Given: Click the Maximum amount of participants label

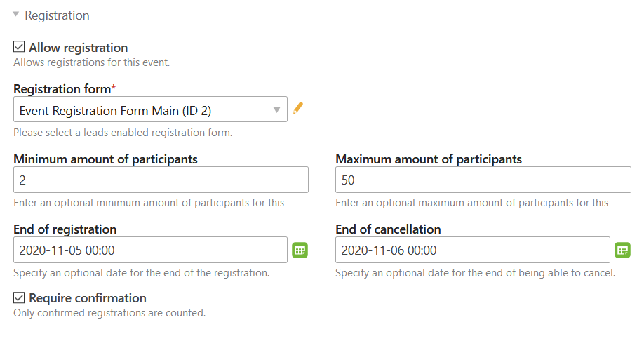Looking at the screenshot, I should click(x=429, y=159).
